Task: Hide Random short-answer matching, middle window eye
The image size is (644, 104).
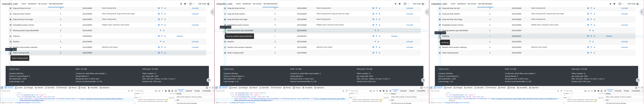Action: (x=373, y=47)
